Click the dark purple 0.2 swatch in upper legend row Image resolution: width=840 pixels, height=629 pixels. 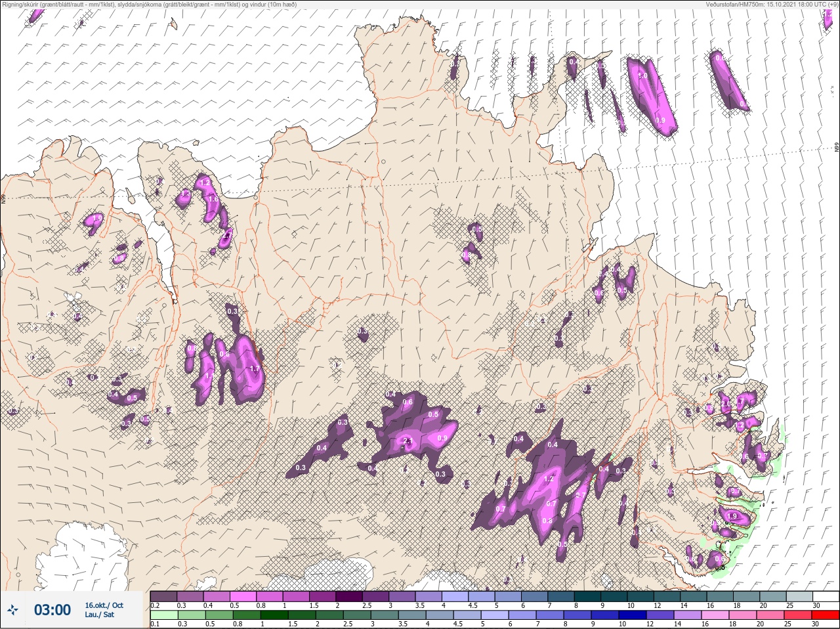163,596
